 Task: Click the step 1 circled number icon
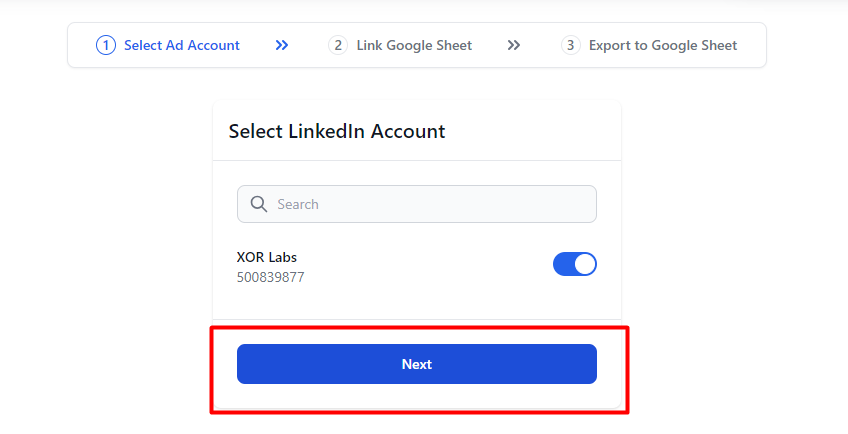point(105,45)
